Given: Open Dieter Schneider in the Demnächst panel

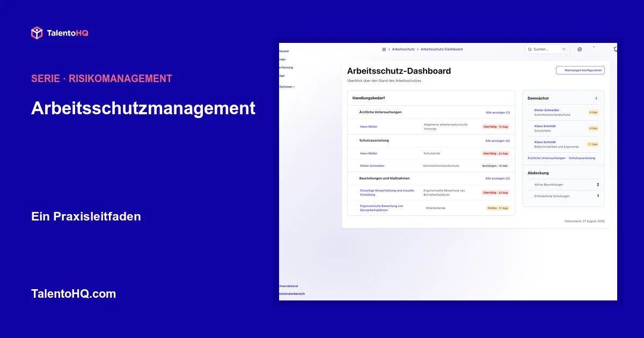Looking at the screenshot, I should [546, 110].
